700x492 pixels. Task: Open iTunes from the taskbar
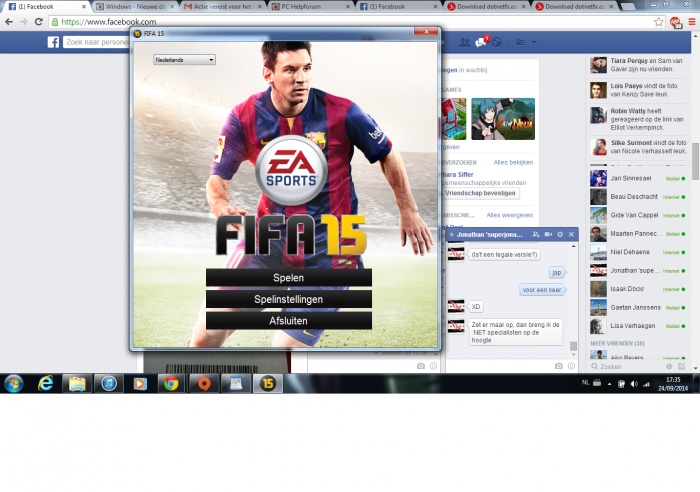click(108, 384)
